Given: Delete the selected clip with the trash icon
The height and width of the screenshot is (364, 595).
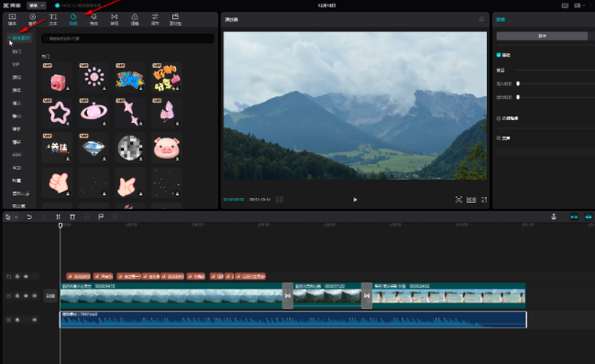Looking at the screenshot, I should pyautogui.click(x=72, y=217).
